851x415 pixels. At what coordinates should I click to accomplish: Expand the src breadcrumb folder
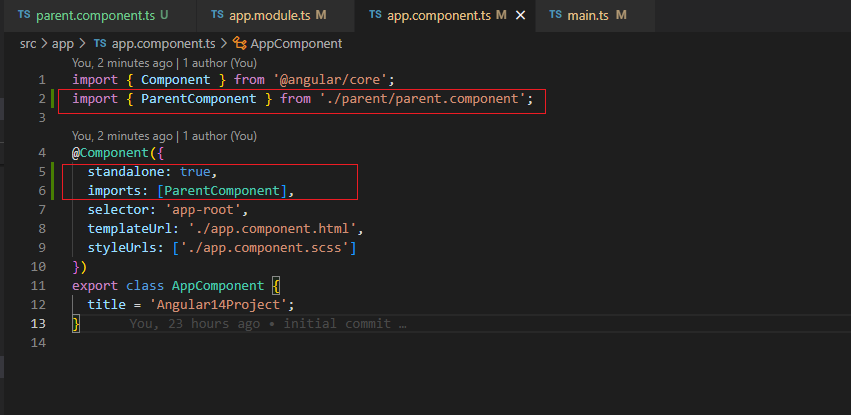click(29, 44)
